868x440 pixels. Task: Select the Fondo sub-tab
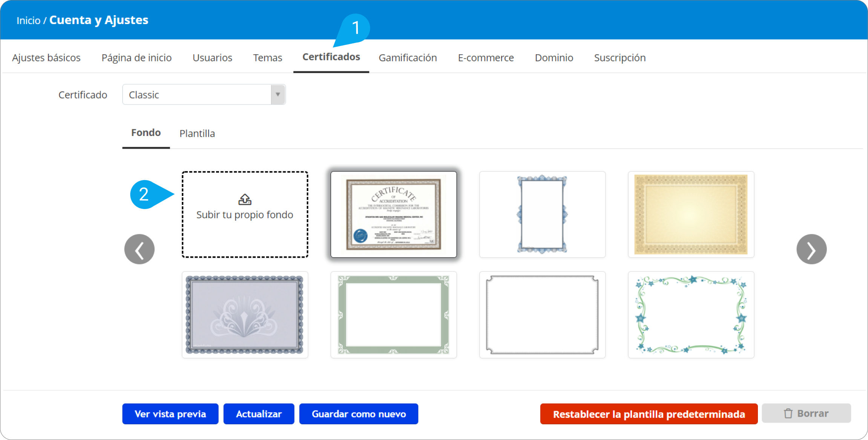pos(146,133)
